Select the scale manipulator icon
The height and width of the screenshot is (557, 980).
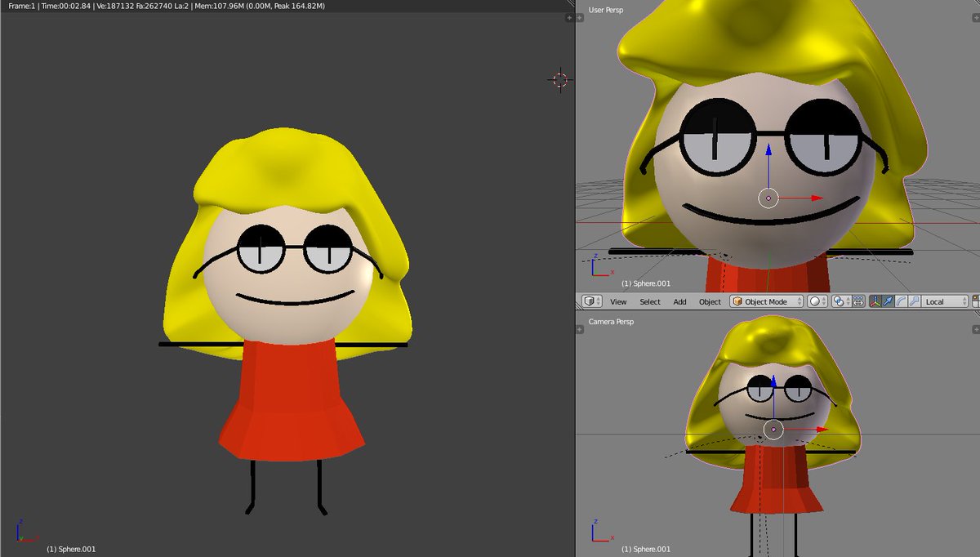coord(914,301)
